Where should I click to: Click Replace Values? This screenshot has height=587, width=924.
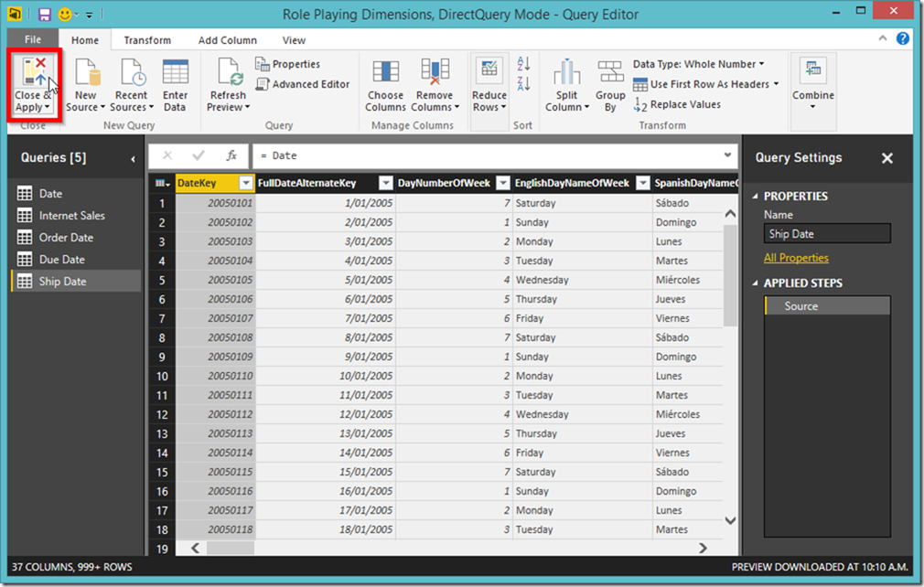click(677, 104)
